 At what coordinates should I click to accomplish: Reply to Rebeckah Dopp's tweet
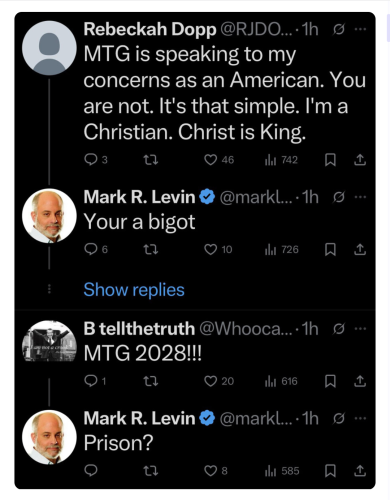click(x=96, y=160)
